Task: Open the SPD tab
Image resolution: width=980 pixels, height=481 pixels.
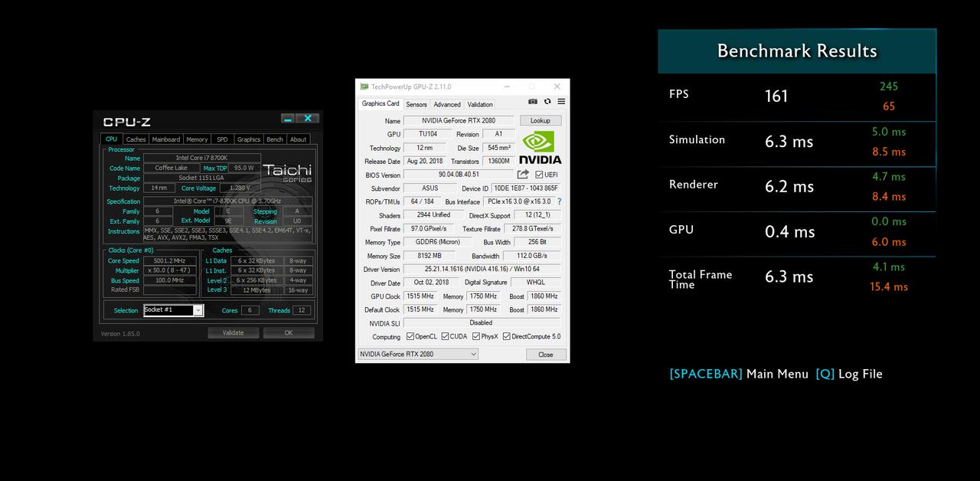Action: [222, 139]
